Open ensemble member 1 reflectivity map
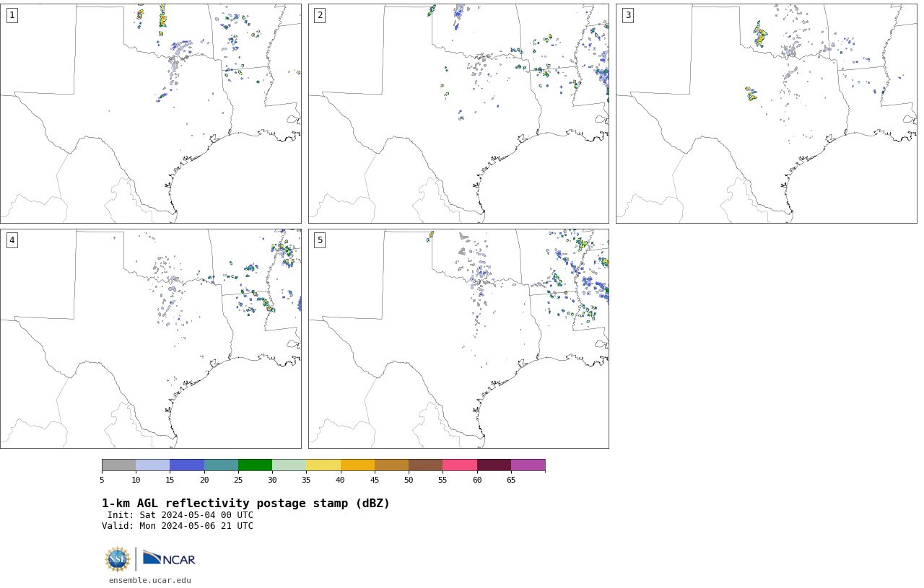Viewport: 924px width, 588px height. pos(151,113)
